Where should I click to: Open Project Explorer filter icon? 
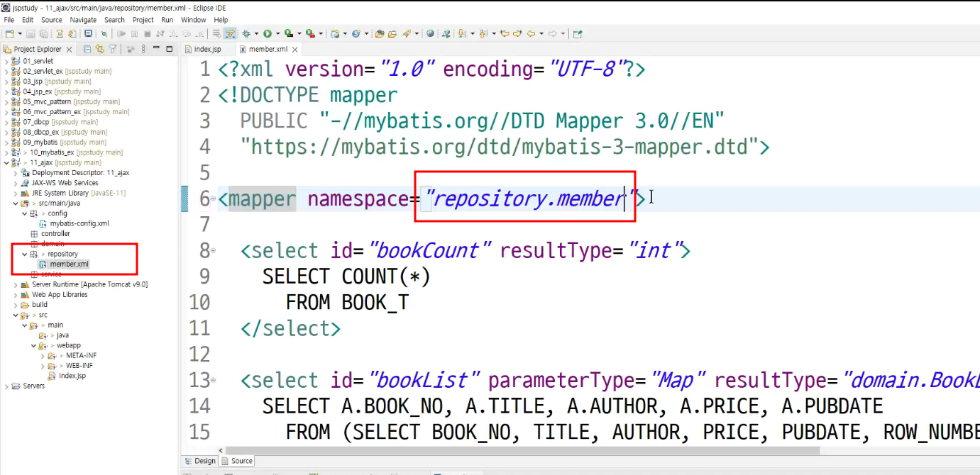(x=112, y=49)
